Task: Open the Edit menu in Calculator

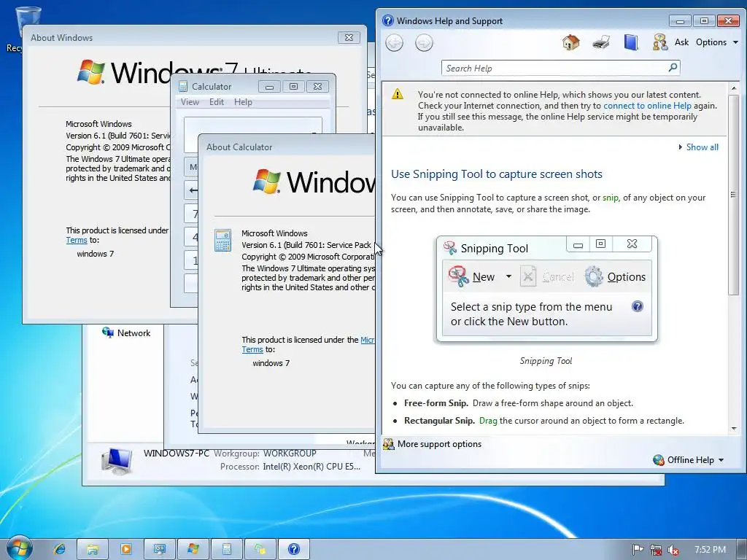Action: [x=216, y=102]
